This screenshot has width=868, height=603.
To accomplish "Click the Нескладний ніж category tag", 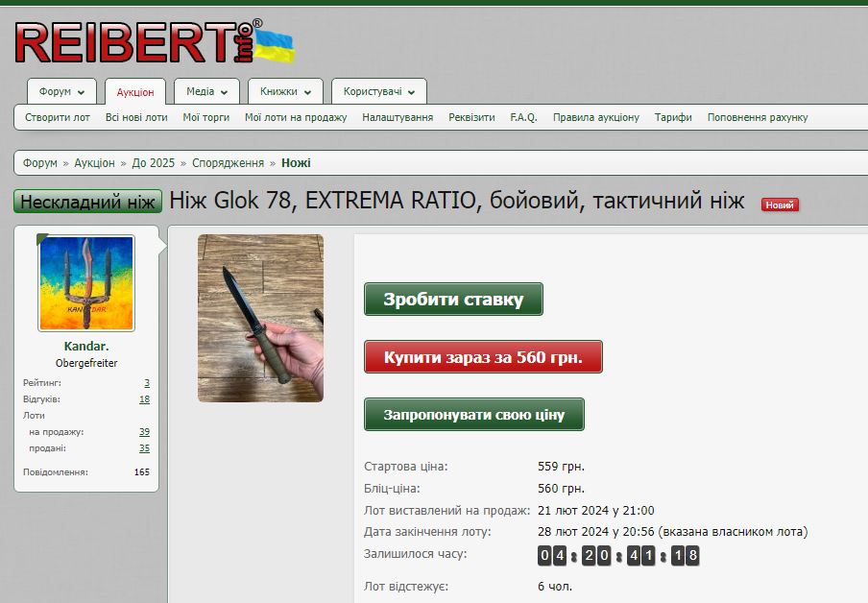I will (88, 202).
